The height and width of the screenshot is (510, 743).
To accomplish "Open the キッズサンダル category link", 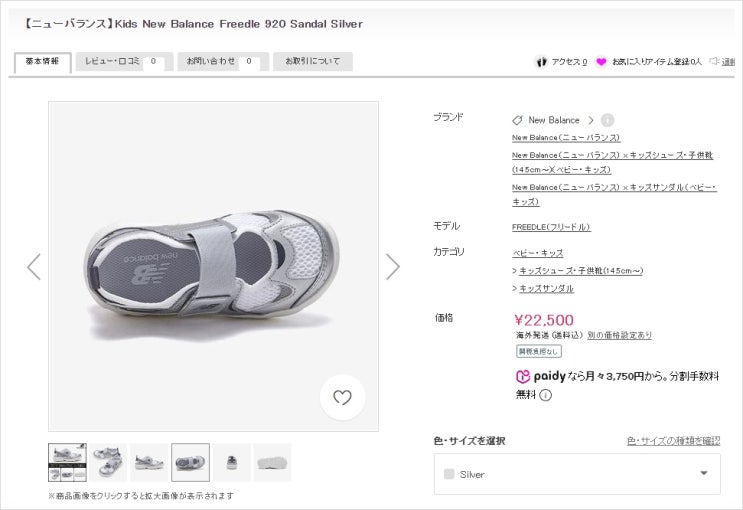I will point(546,289).
